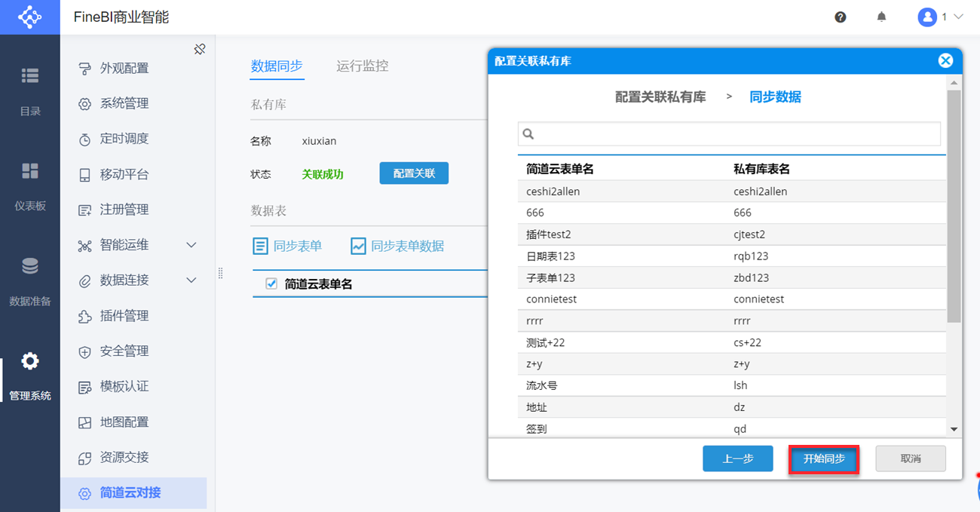Toggle the sidebar pin icon
This screenshot has height=512, width=980.
[x=200, y=49]
